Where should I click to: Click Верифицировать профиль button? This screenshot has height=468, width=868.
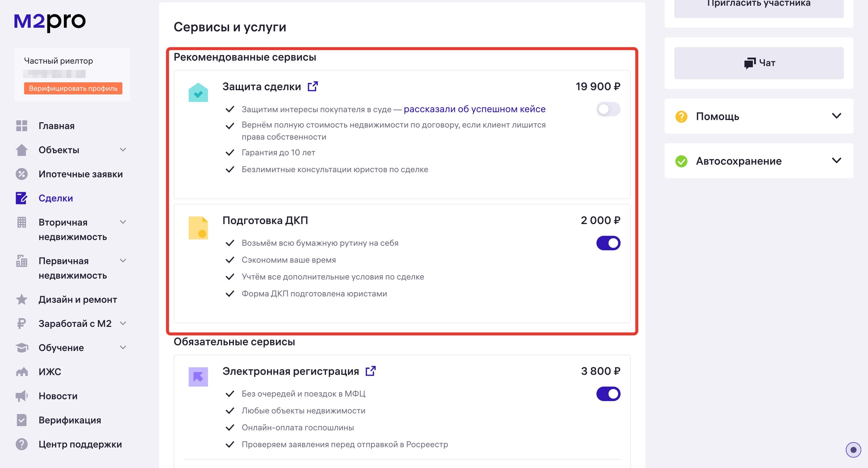(x=73, y=88)
